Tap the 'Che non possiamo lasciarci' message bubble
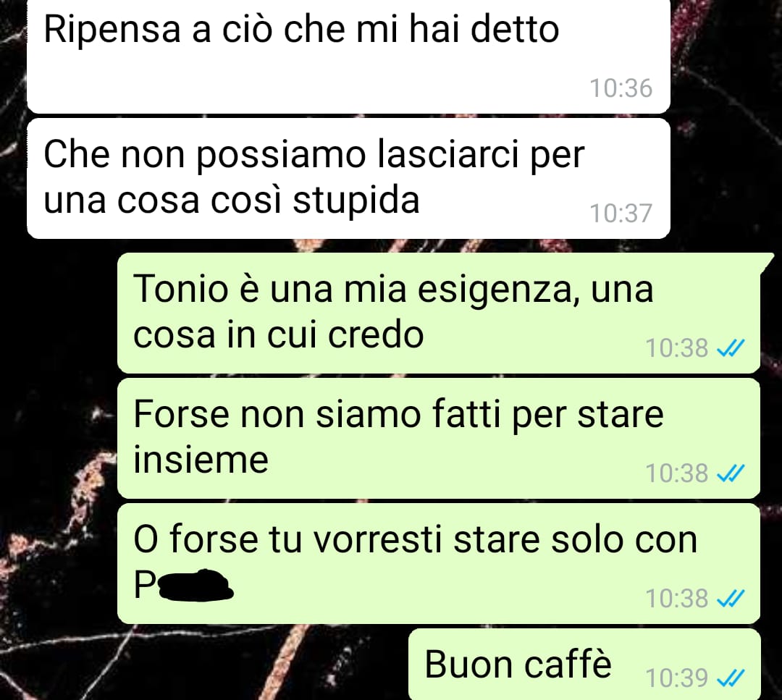Screen dimensions: 782x700 (x=348, y=179)
